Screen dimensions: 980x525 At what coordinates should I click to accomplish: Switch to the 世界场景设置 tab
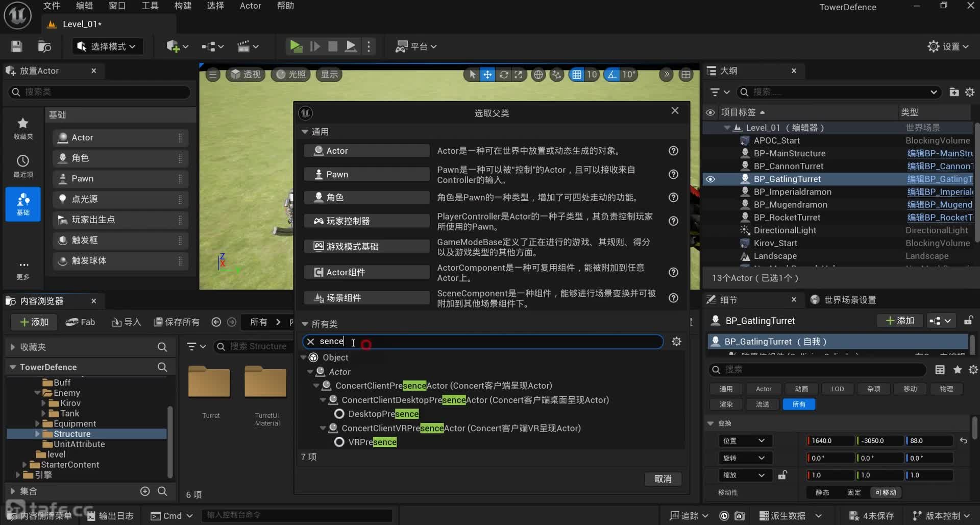pos(849,300)
